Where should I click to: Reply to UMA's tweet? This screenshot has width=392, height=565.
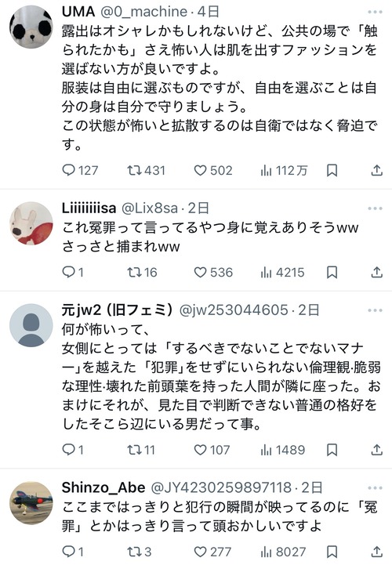coord(80,170)
